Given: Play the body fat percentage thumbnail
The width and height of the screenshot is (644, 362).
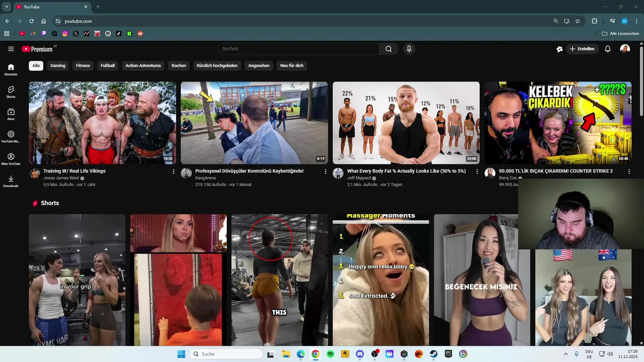Looking at the screenshot, I should pos(406,123).
